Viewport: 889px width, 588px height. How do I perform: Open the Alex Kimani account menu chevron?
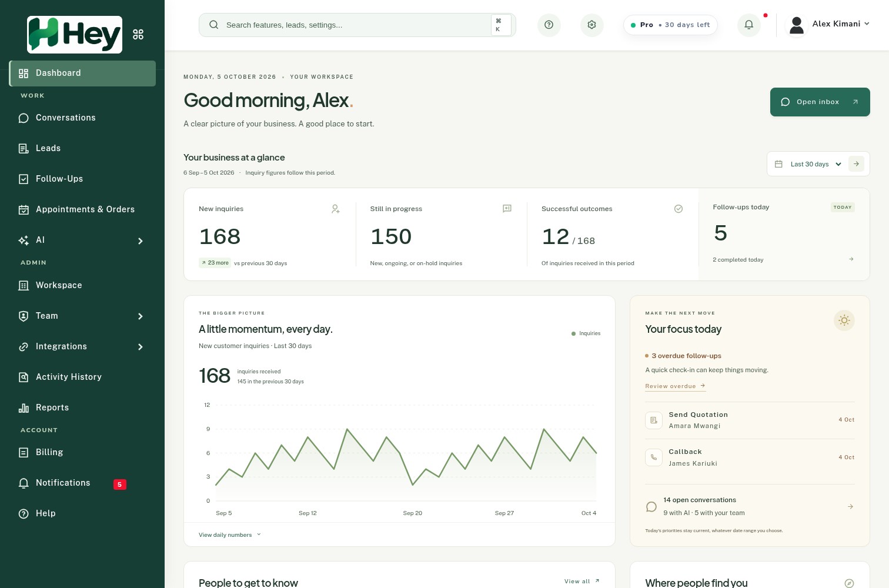pos(867,24)
